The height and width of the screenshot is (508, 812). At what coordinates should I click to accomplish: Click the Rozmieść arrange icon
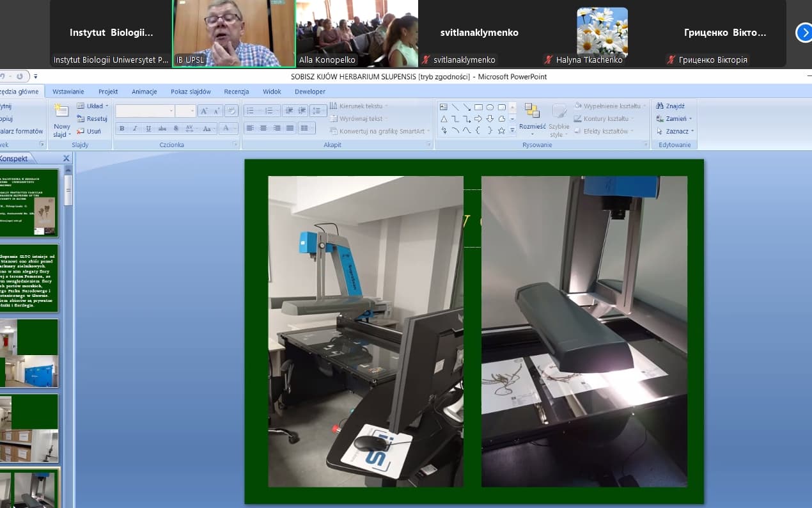coord(532,112)
